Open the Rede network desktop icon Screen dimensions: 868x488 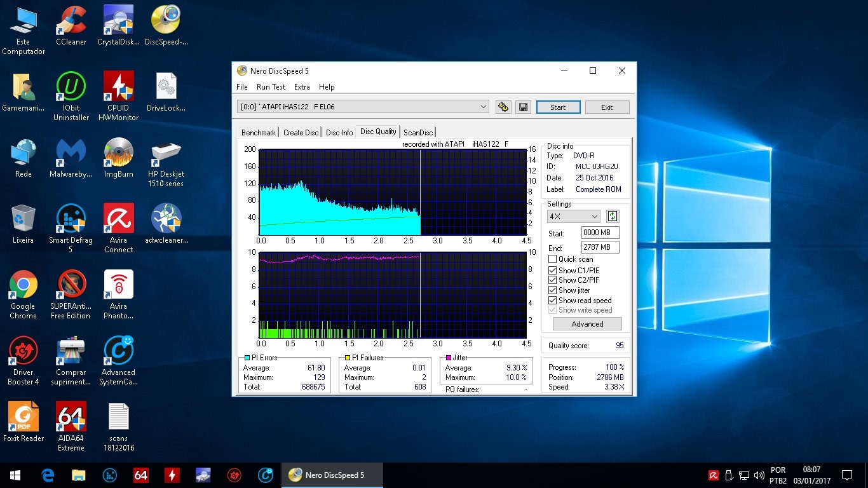[24, 158]
